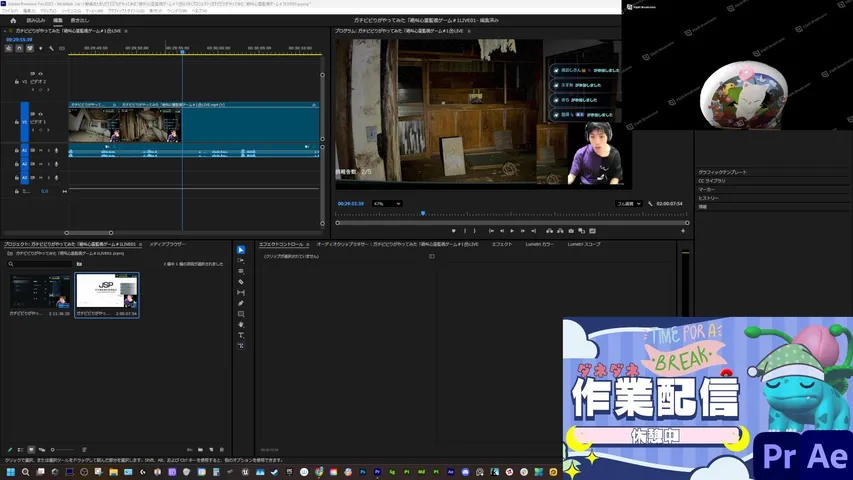
Task: Open the Effect Controls panel menu
Action: (x=308, y=244)
